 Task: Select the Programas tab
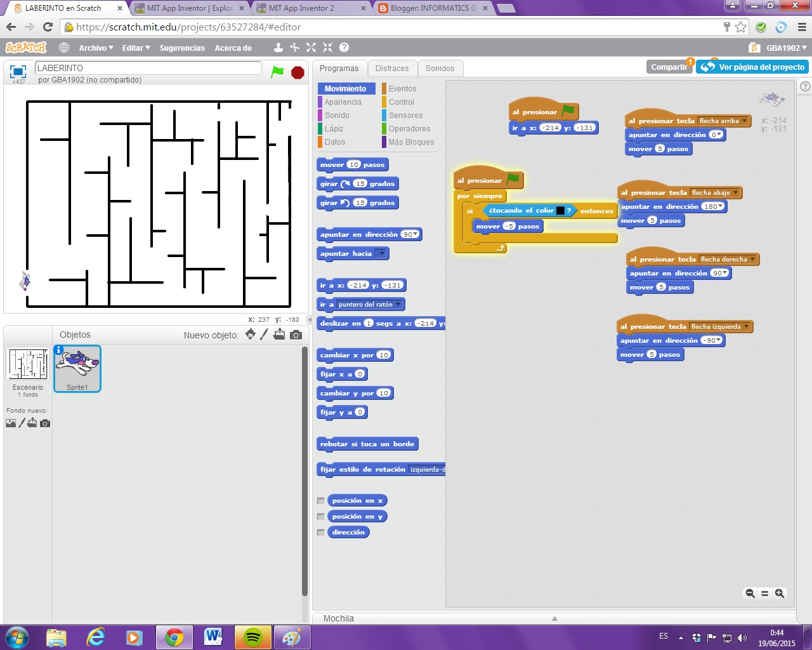339,69
